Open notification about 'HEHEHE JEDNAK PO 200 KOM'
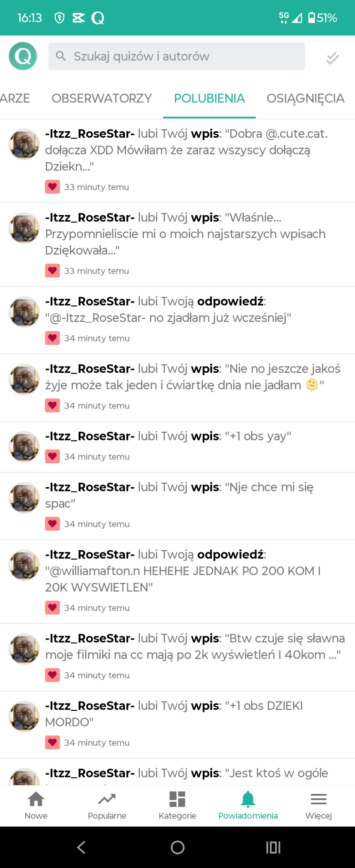Screen dimensions: 355x868 coord(177,582)
